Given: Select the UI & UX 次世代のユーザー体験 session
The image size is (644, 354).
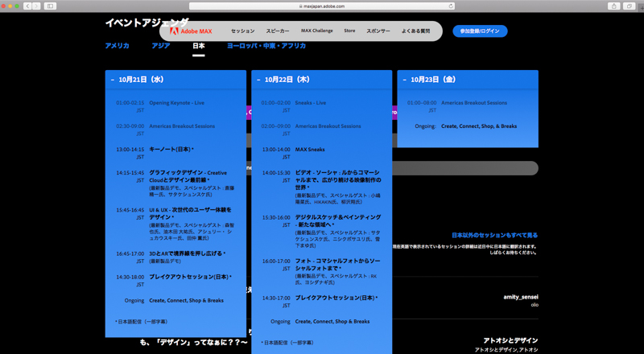Looking at the screenshot, I should pos(190,213).
